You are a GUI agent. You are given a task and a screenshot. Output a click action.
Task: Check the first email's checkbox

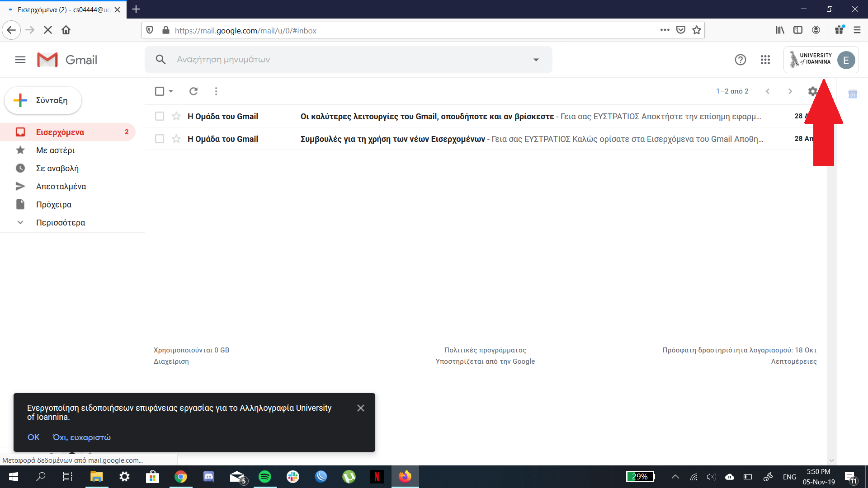click(x=160, y=116)
